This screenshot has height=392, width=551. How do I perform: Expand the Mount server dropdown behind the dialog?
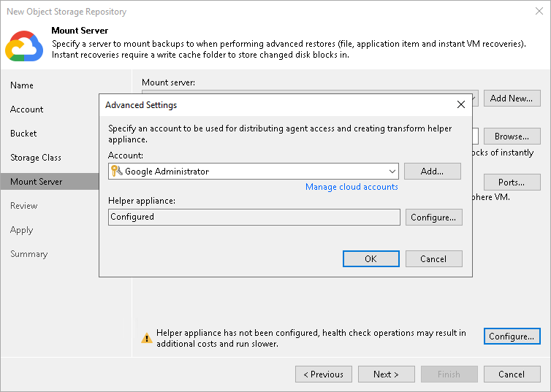tap(475, 99)
